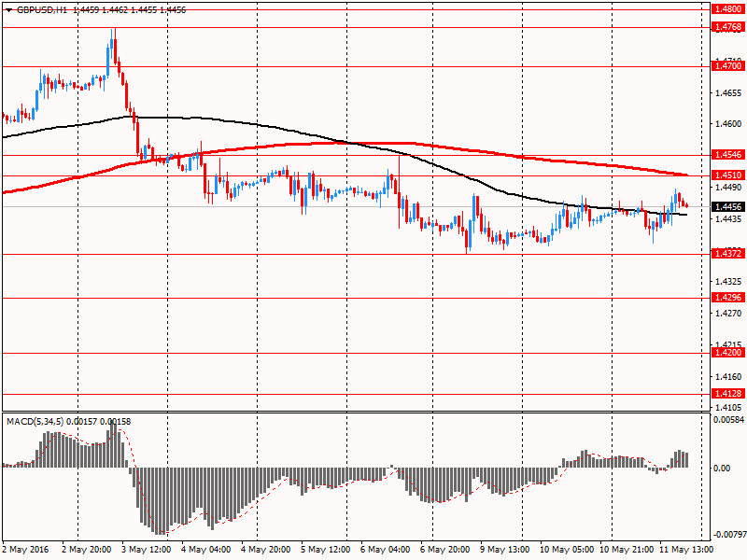Click the current price 1.4456 black label
747x560 pixels.
728,206
